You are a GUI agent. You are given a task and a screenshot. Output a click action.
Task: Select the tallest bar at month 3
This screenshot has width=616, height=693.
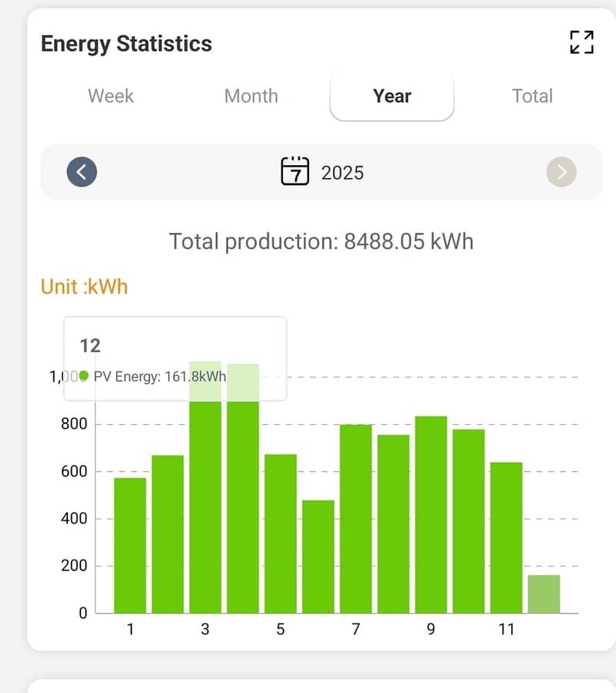pyautogui.click(x=205, y=501)
